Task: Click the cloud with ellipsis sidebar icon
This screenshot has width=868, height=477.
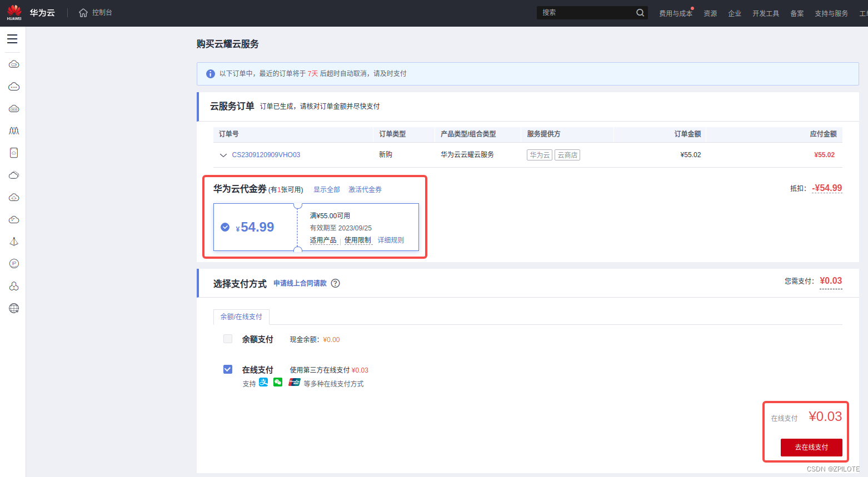Action: 14,87
